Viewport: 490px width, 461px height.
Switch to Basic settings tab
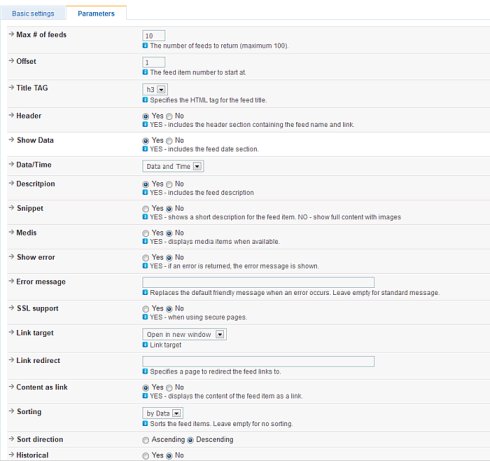[33, 14]
